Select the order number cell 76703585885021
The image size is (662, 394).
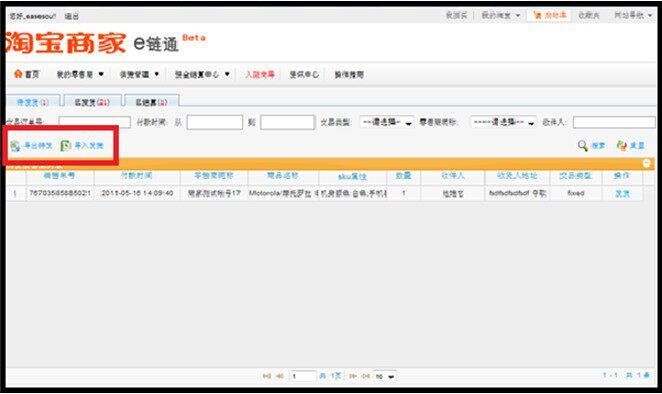(x=60, y=193)
